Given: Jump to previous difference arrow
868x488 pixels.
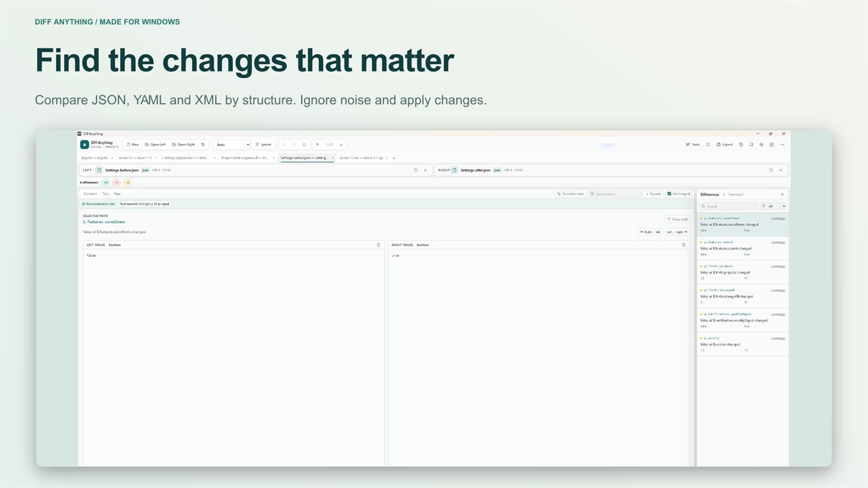Looking at the screenshot, I should click(317, 144).
